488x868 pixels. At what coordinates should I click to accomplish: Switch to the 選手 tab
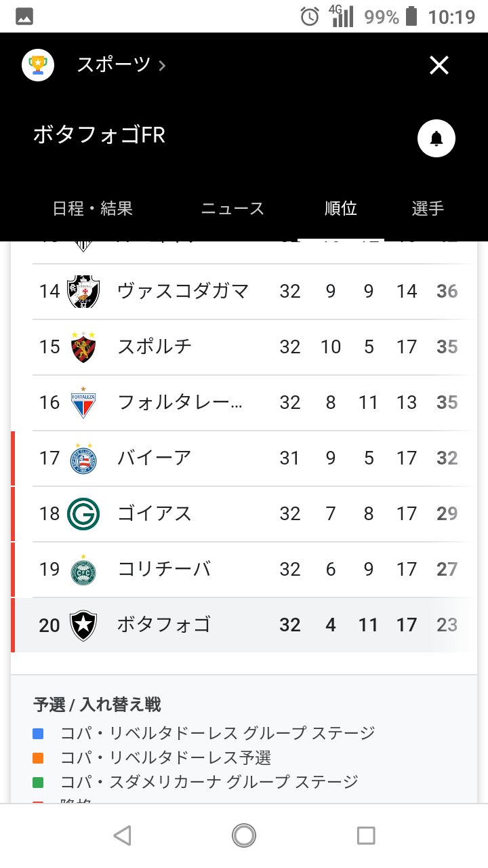tap(428, 208)
